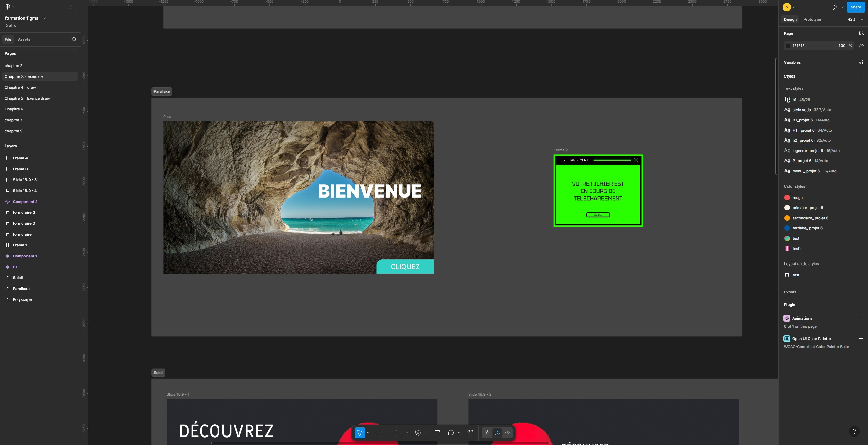Switch to the Assets tab
The height and width of the screenshot is (445, 868).
[x=24, y=39]
